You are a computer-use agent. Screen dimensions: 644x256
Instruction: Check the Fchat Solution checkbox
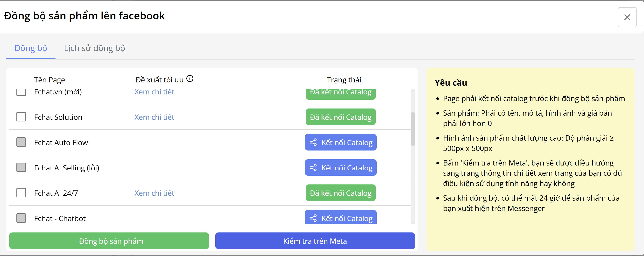pos(21,117)
